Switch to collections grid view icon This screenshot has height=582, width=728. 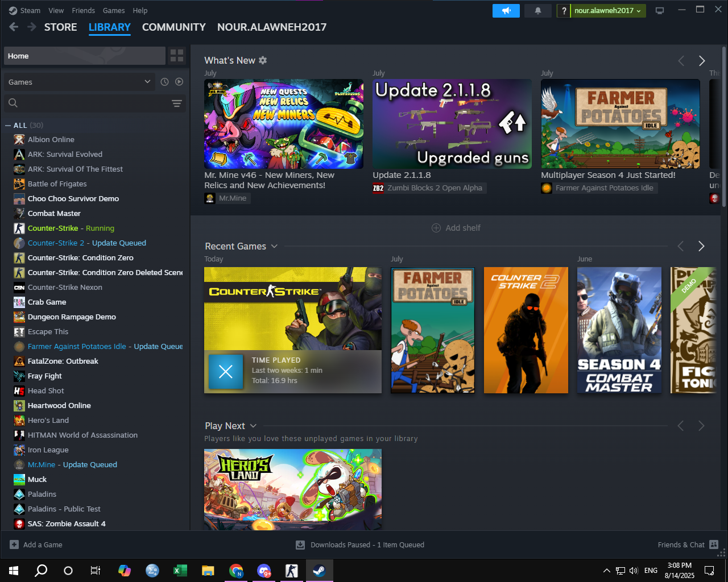pyautogui.click(x=177, y=56)
